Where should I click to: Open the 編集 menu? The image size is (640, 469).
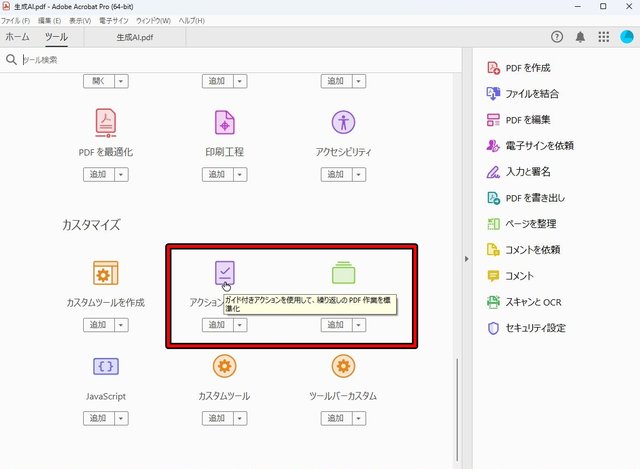49,20
